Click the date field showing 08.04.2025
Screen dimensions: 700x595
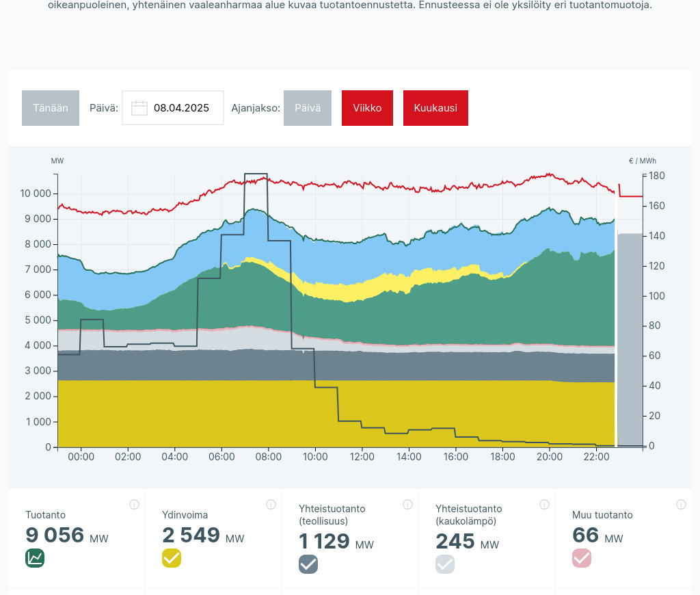(x=181, y=108)
